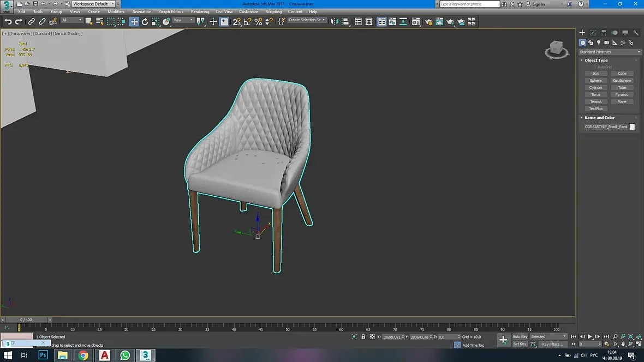Image resolution: width=644 pixels, height=362 pixels.
Task: Open the Rendering menu
Action: 200,11
